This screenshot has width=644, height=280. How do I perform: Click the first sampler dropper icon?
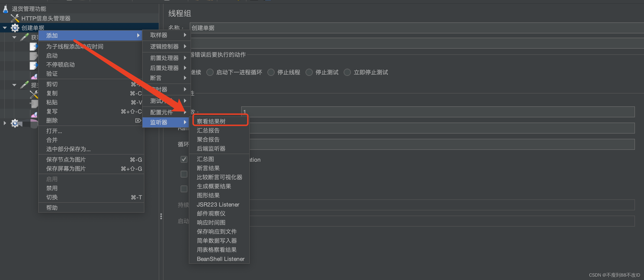pos(24,37)
